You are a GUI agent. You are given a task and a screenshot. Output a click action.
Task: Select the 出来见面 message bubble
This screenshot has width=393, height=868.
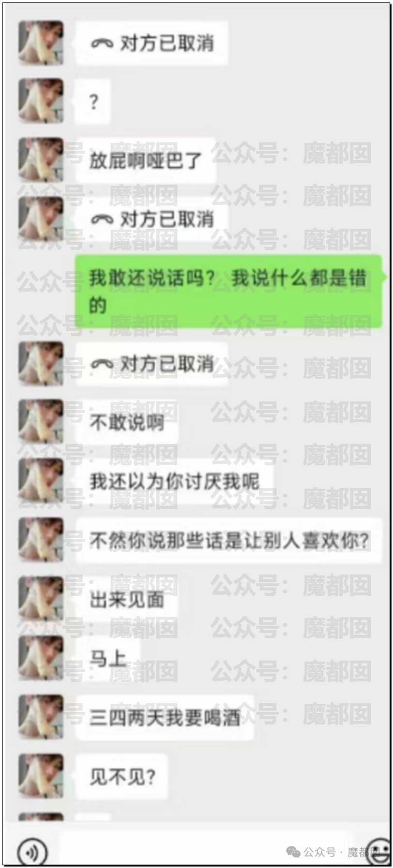127,600
